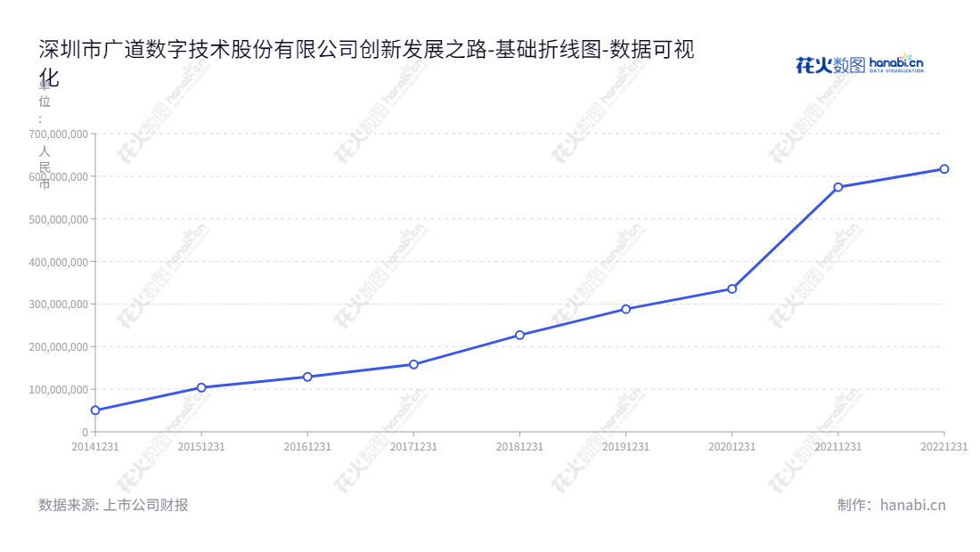
Task: Click the y-axis label 200,000,000
Action: pyautogui.click(x=58, y=347)
